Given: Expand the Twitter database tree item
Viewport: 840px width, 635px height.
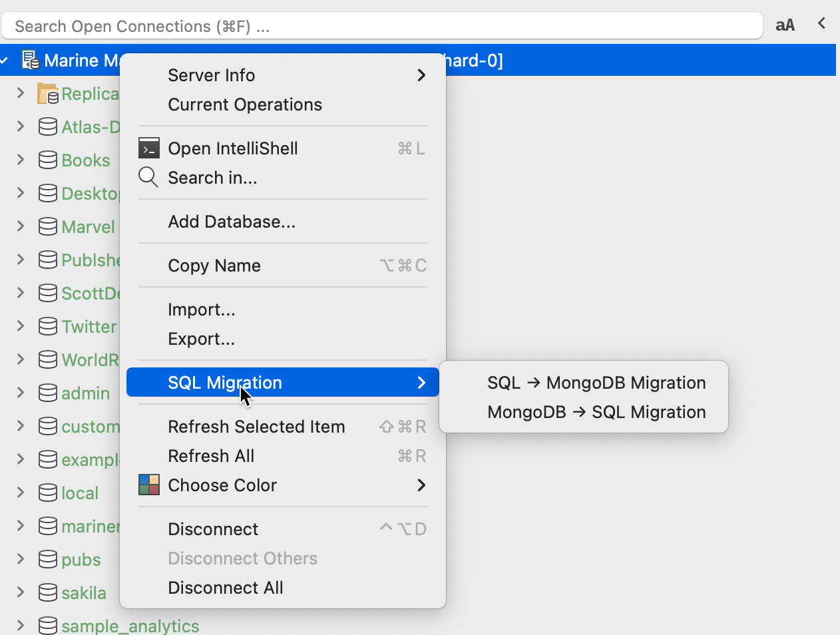Looking at the screenshot, I should [x=21, y=326].
